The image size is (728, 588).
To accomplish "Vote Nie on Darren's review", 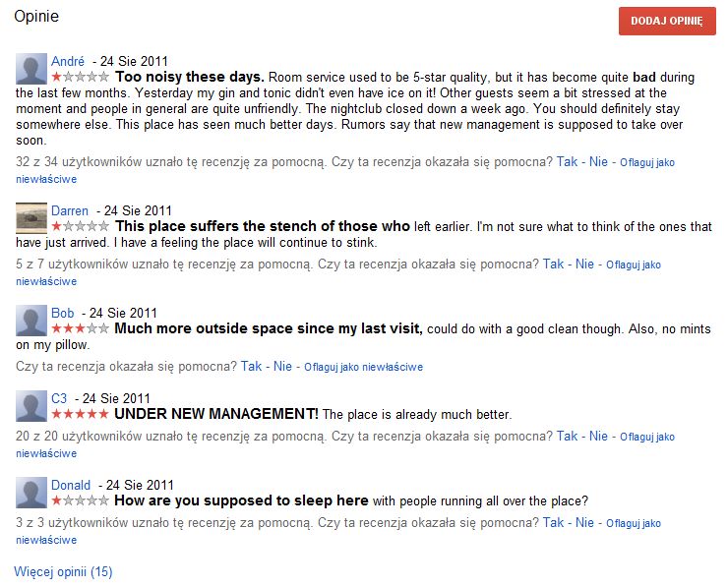I will 584,265.
